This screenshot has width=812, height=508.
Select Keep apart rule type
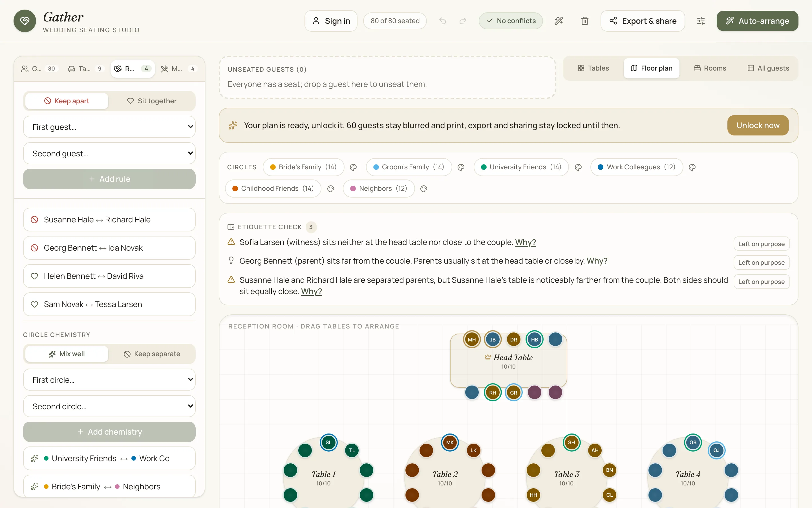click(67, 101)
